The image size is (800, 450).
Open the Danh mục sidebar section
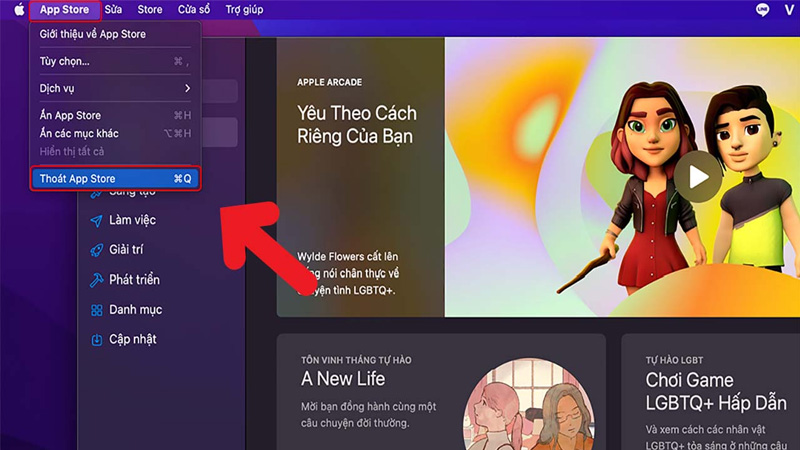pos(136,310)
